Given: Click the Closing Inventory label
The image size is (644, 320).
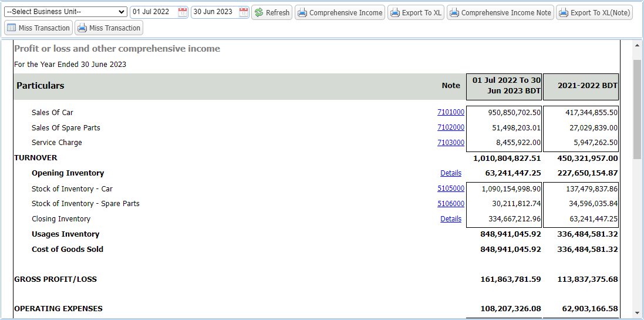Looking at the screenshot, I should [x=61, y=219].
